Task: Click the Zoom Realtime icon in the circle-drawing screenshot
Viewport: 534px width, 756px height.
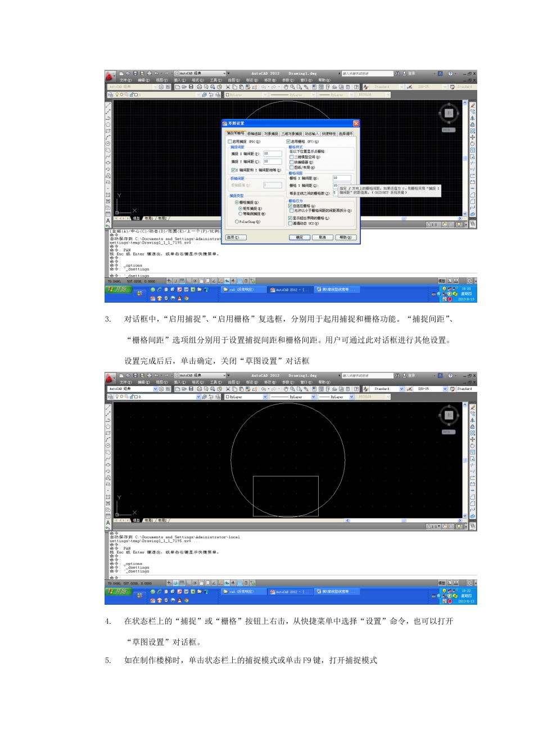Action: pyautogui.click(x=292, y=389)
